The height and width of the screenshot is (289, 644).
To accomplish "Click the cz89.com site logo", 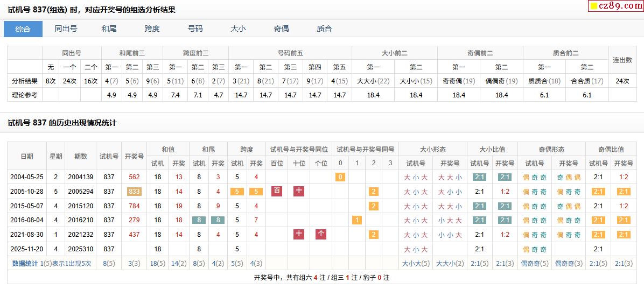I will coord(614,6).
